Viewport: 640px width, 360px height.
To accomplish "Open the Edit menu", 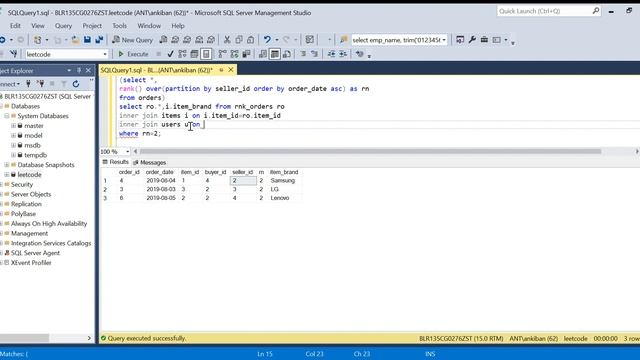I will [x=15, y=26].
